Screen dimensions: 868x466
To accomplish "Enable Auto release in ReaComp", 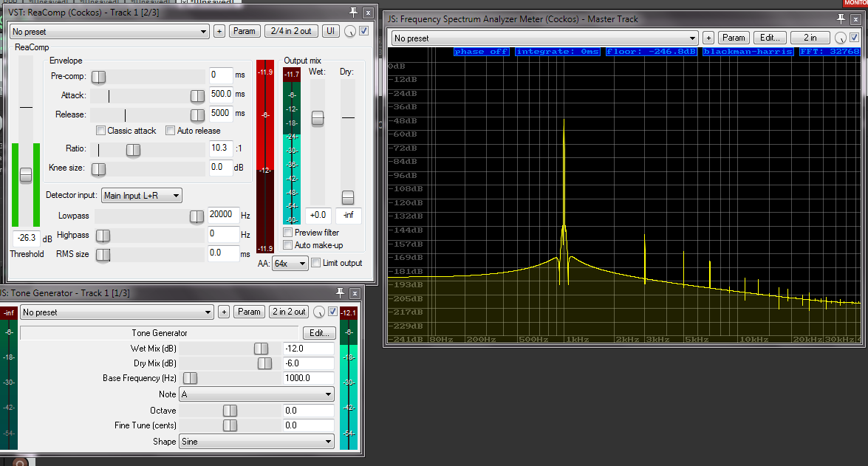I will click(x=171, y=131).
